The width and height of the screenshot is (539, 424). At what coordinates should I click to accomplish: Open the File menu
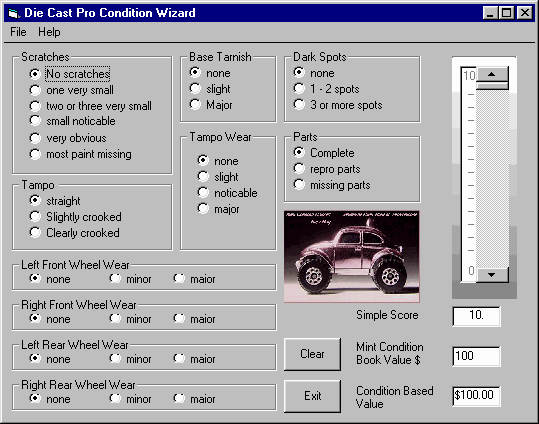(18, 32)
